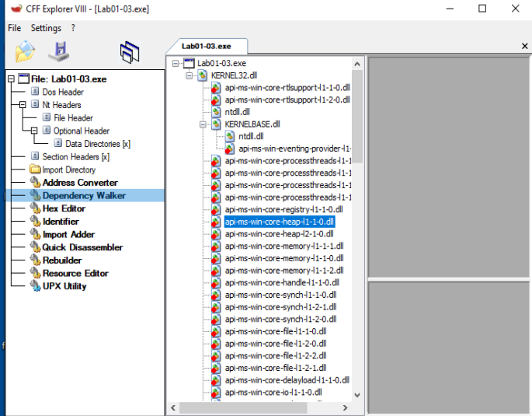Select api-ms-win-core-rtlsupport-l1-1-0.dll

(x=287, y=88)
